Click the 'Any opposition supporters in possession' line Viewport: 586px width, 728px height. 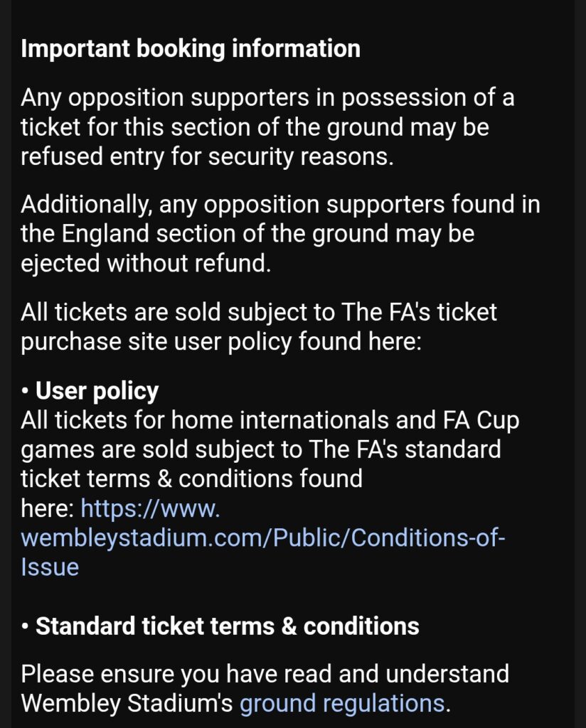(267, 97)
